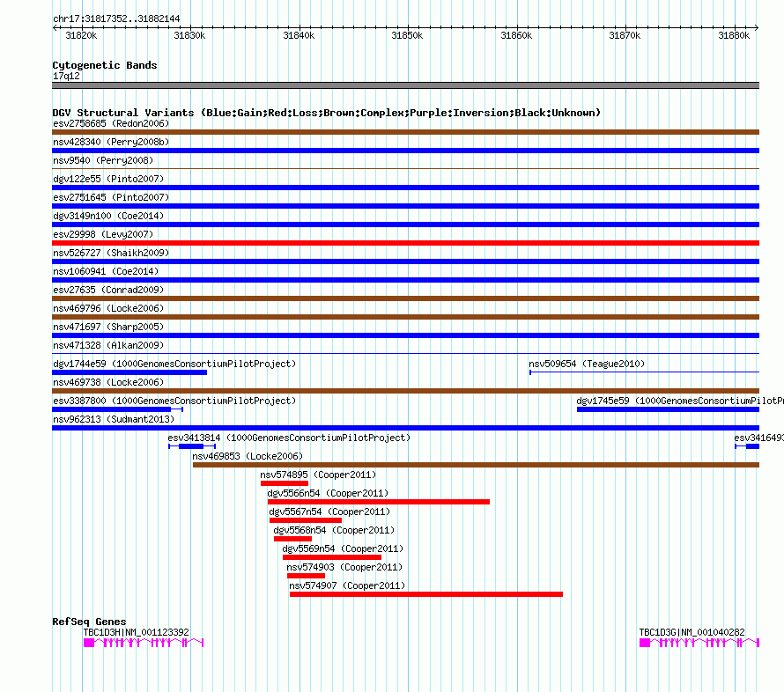Viewport: 784px width, 692px height.
Task: Select the red dgv5569n54 bar
Action: point(332,557)
